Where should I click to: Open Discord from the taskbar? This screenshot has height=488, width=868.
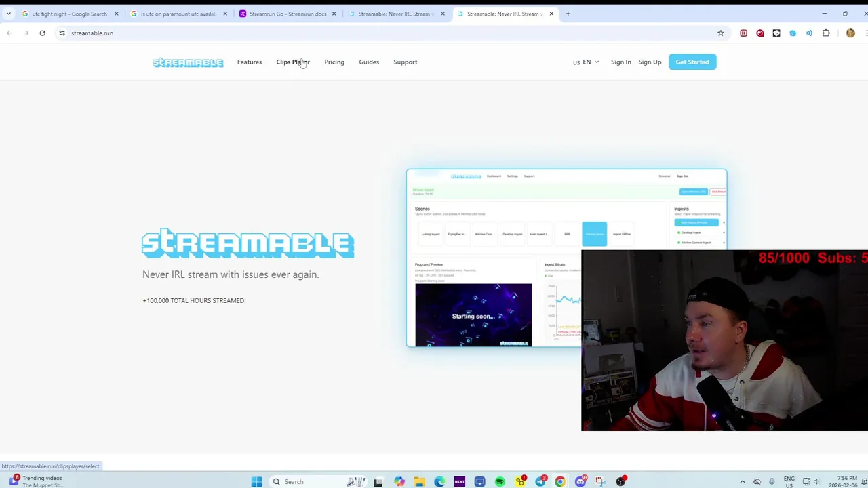[580, 481]
